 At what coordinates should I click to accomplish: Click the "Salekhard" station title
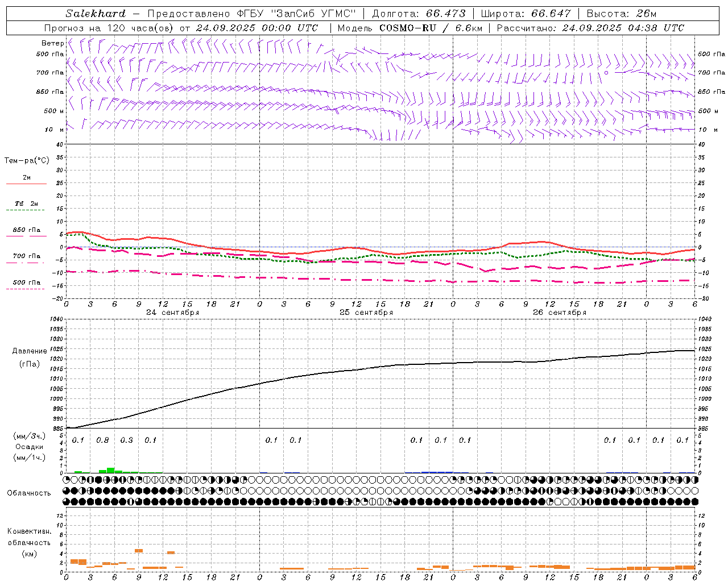pos(96,14)
